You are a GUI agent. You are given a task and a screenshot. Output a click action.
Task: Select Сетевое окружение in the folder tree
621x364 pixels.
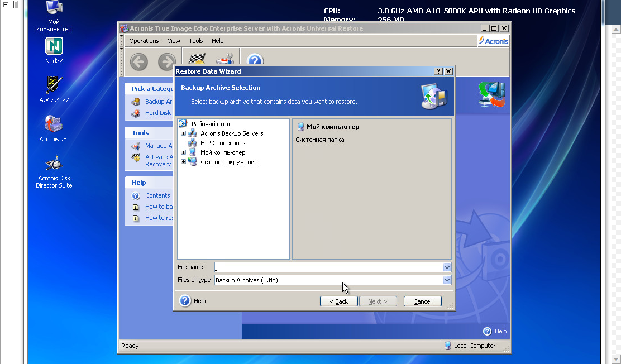pyautogui.click(x=229, y=162)
